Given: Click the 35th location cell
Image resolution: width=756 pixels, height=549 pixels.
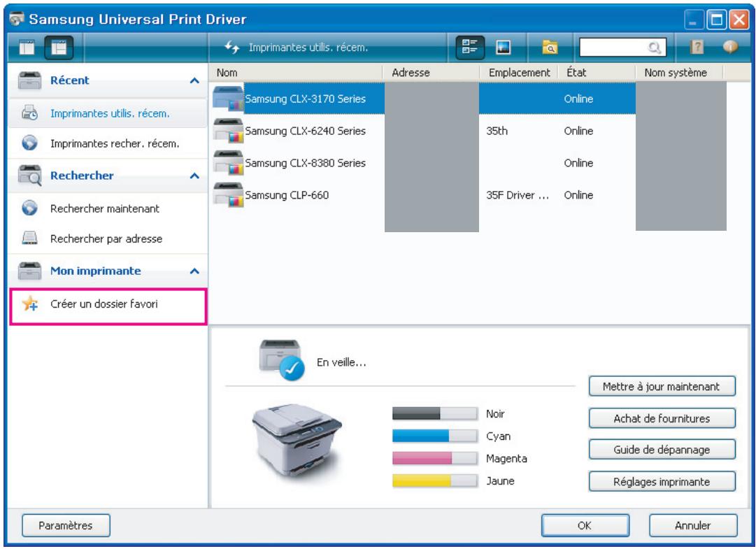Looking at the screenshot, I should 497,131.
